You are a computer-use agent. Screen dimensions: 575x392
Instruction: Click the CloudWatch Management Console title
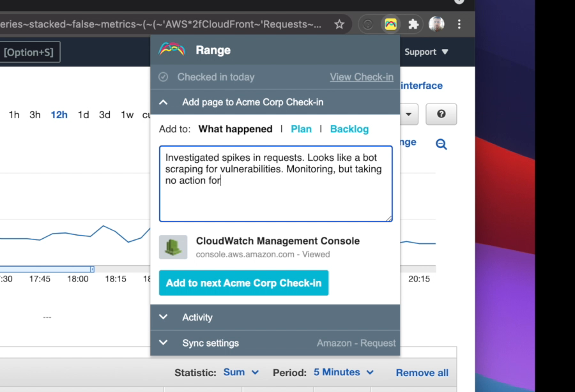278,241
